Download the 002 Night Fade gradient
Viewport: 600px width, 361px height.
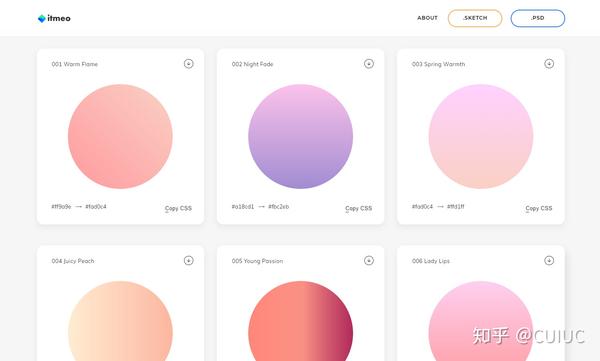click(368, 64)
